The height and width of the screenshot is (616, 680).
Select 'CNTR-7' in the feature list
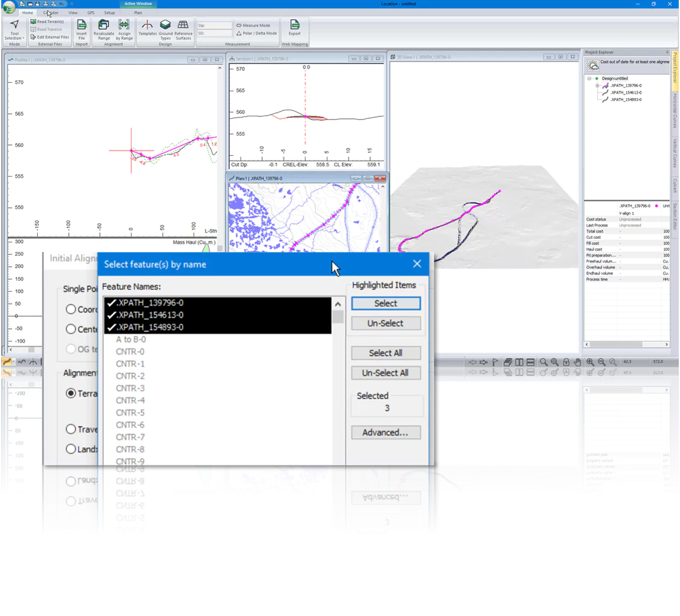coord(130,437)
